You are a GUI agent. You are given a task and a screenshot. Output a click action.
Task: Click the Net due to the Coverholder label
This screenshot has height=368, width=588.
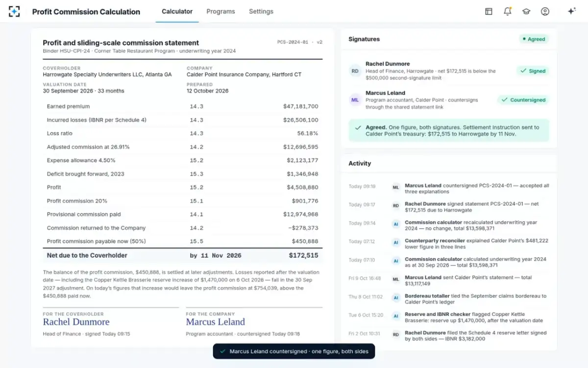coord(87,255)
